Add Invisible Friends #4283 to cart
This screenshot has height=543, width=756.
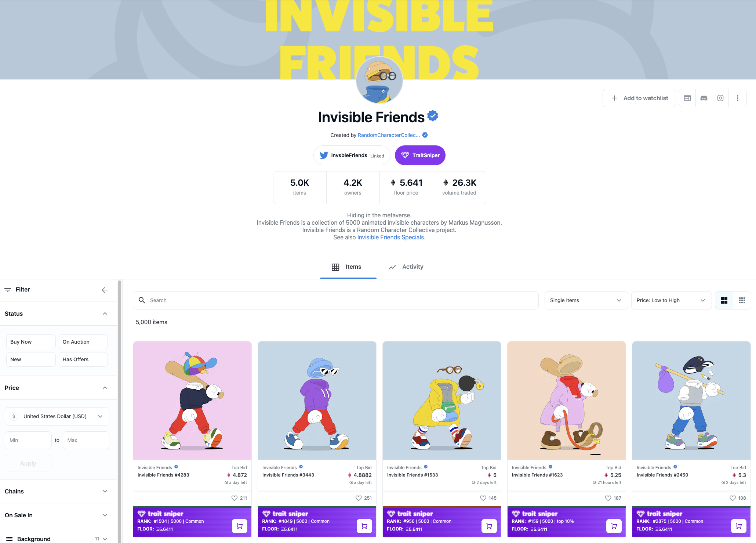[x=240, y=526]
